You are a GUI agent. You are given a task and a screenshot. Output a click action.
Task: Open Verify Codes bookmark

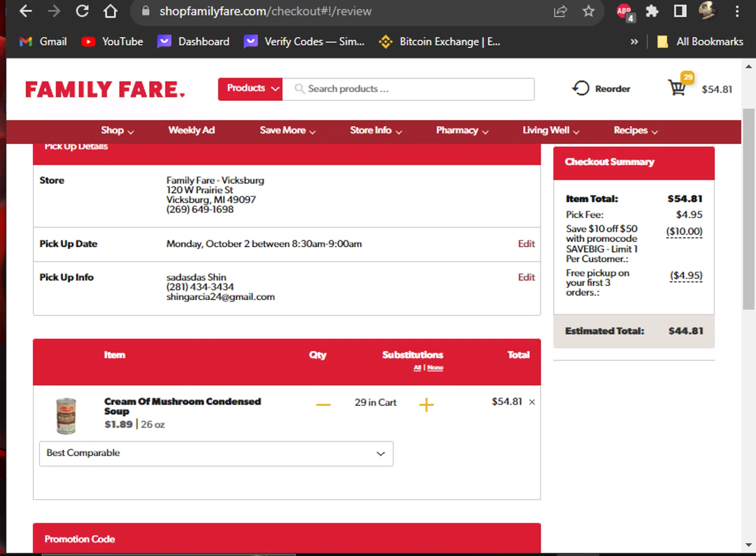tap(304, 42)
